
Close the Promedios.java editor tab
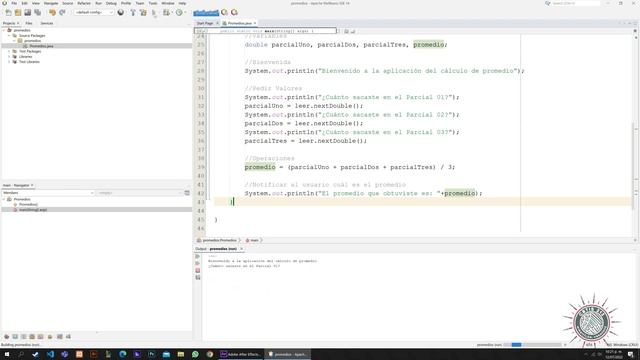[255, 23]
